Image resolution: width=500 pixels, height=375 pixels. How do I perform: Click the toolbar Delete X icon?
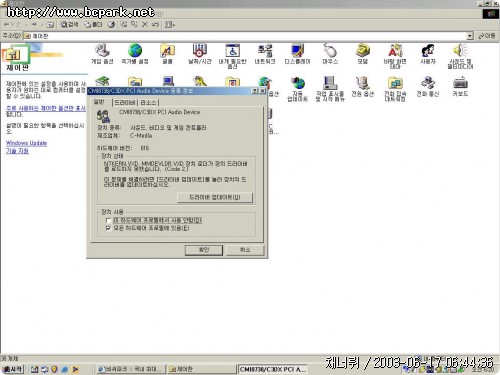(x=145, y=24)
